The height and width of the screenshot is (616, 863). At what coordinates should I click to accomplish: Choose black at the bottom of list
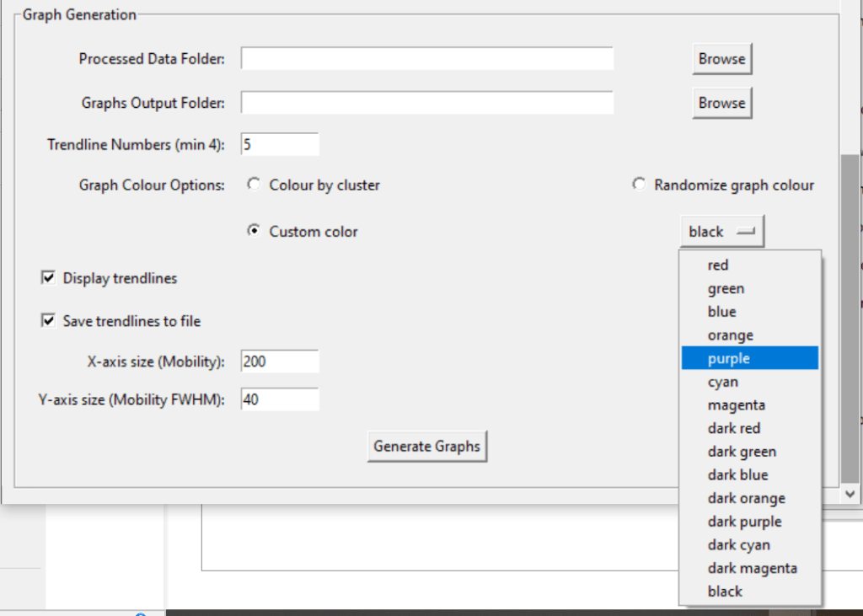725,592
